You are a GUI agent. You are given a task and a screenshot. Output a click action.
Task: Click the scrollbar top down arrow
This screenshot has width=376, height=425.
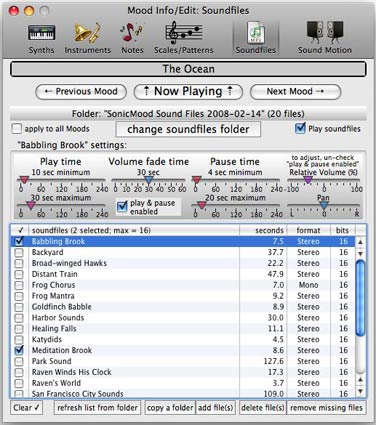coord(360,253)
